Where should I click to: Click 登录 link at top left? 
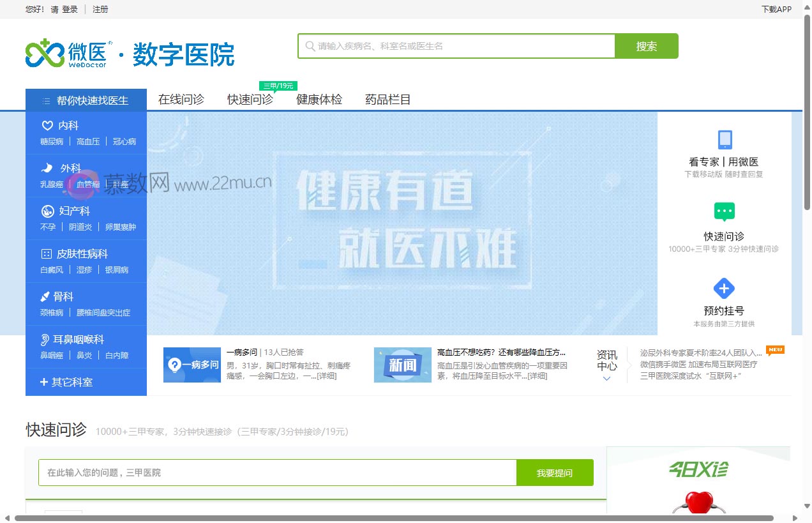click(70, 9)
